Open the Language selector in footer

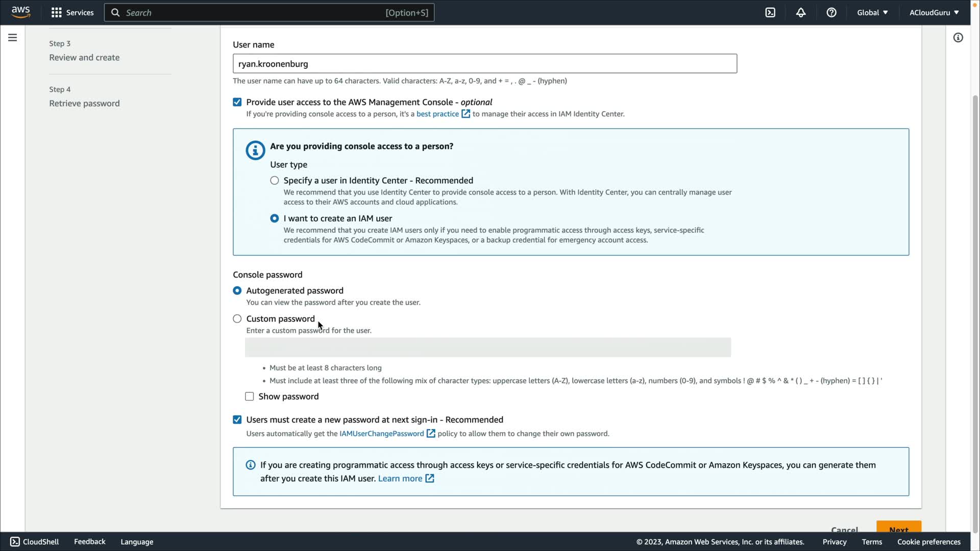(x=137, y=542)
